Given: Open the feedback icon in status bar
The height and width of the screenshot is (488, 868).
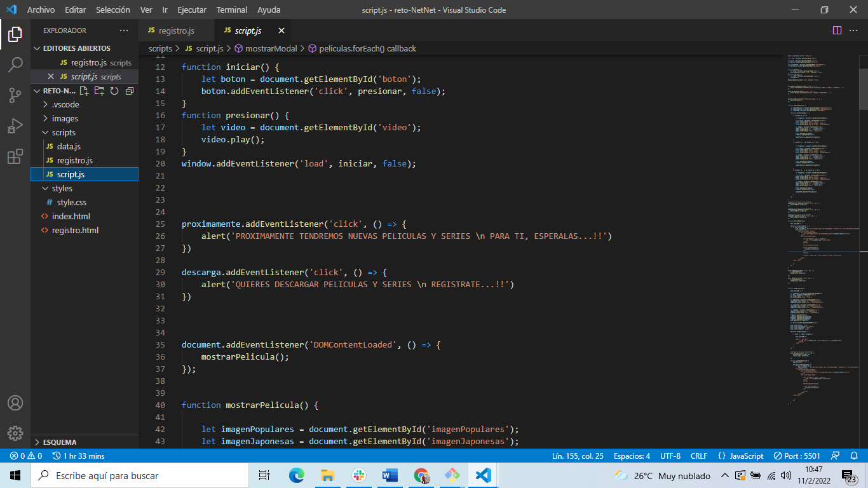Looking at the screenshot, I should 836,456.
